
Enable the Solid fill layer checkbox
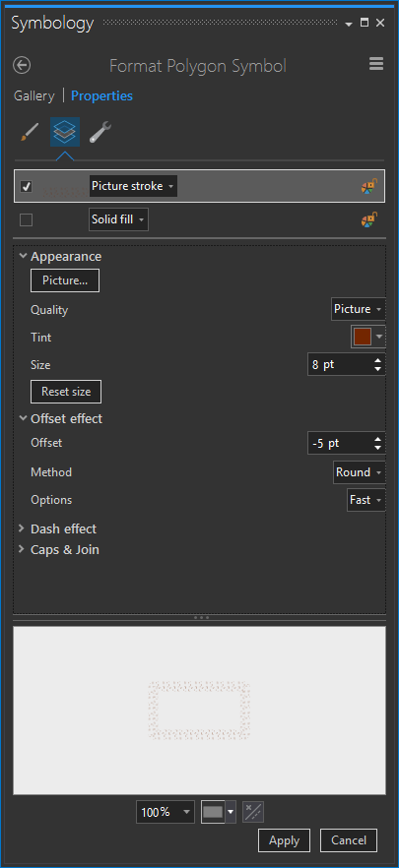[x=26, y=220]
